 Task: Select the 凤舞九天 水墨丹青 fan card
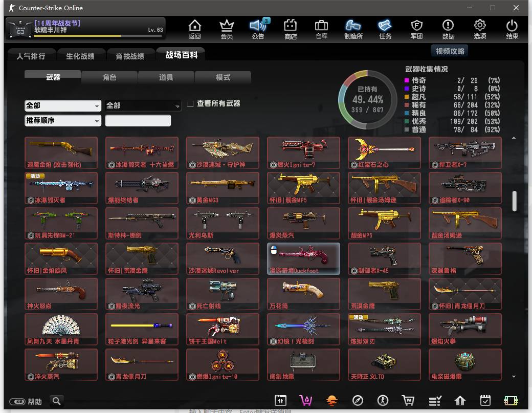tap(61, 329)
